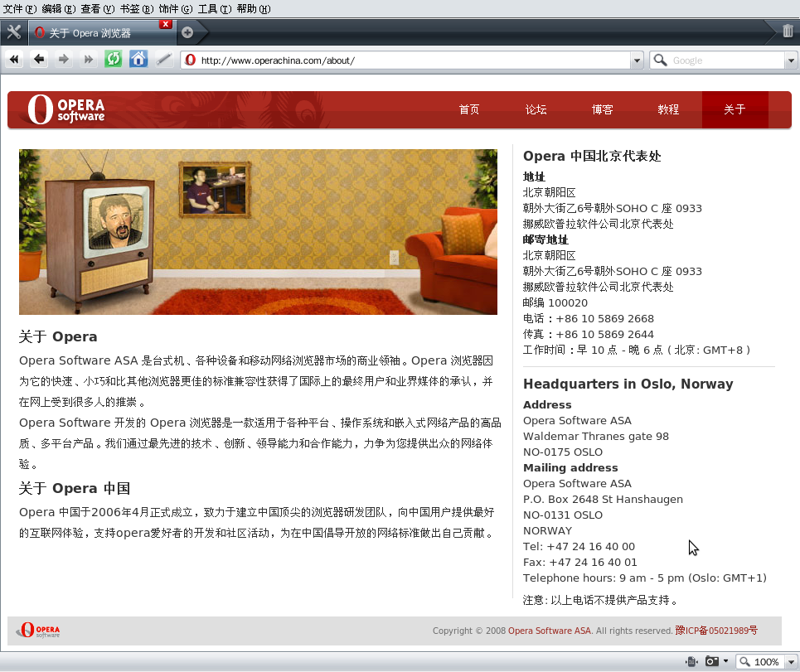Go back one page
800x672 pixels.
[x=39, y=60]
